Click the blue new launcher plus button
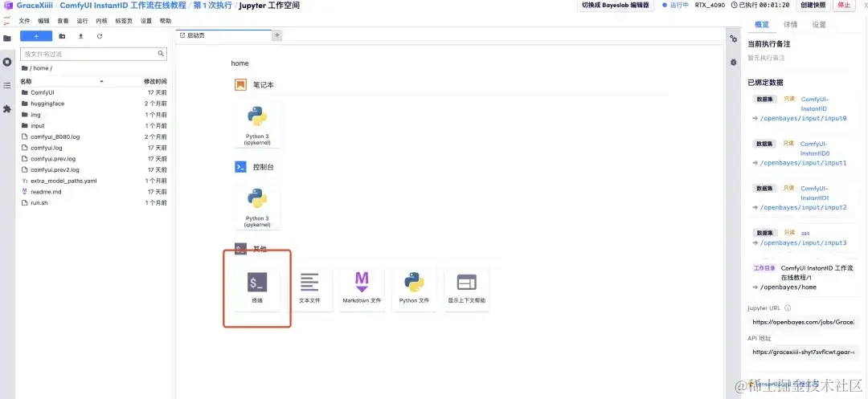 click(36, 36)
